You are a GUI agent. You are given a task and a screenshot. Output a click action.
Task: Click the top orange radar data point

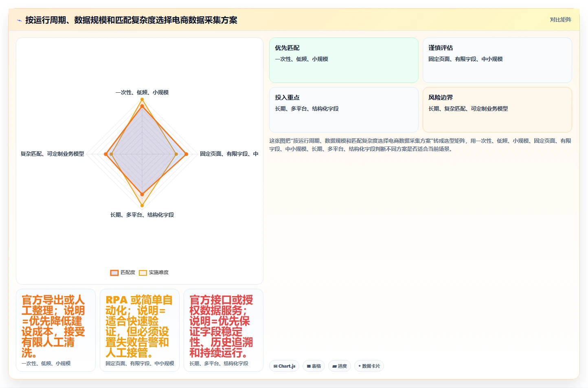click(x=142, y=106)
